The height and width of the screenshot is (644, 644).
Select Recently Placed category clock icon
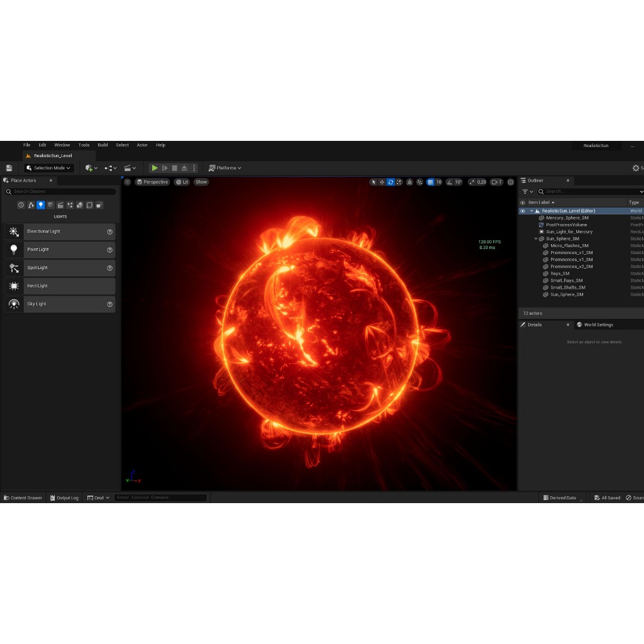coord(21,205)
